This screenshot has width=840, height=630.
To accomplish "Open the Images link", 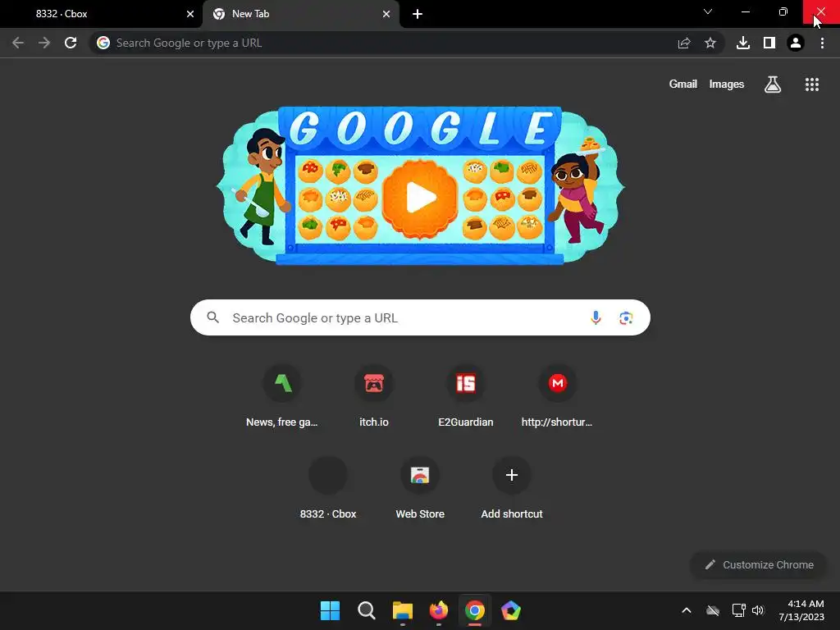I will click(727, 84).
